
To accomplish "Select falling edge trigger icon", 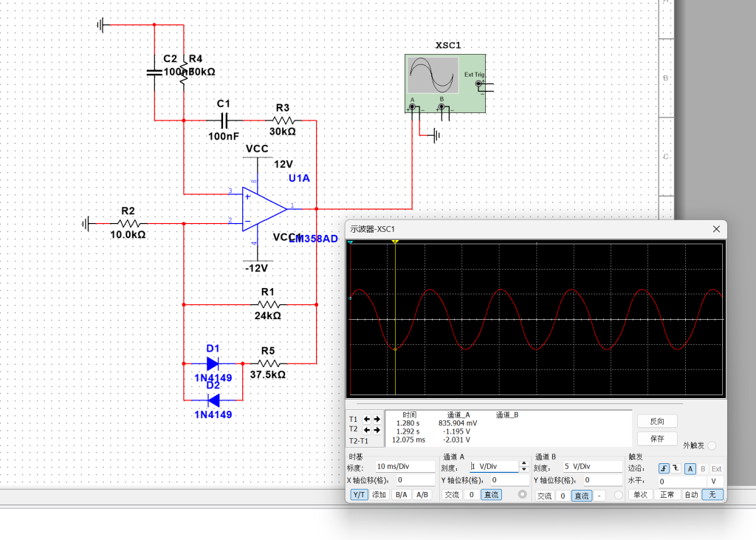I will click(x=676, y=468).
